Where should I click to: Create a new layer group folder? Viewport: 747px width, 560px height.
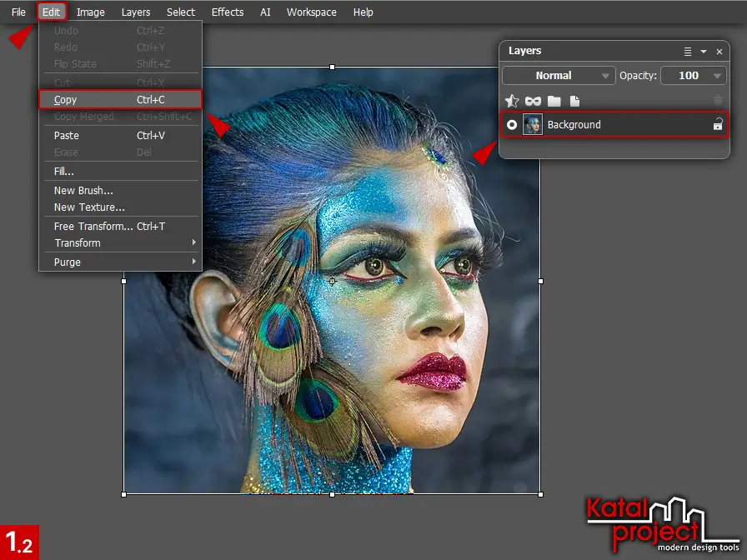coord(554,101)
